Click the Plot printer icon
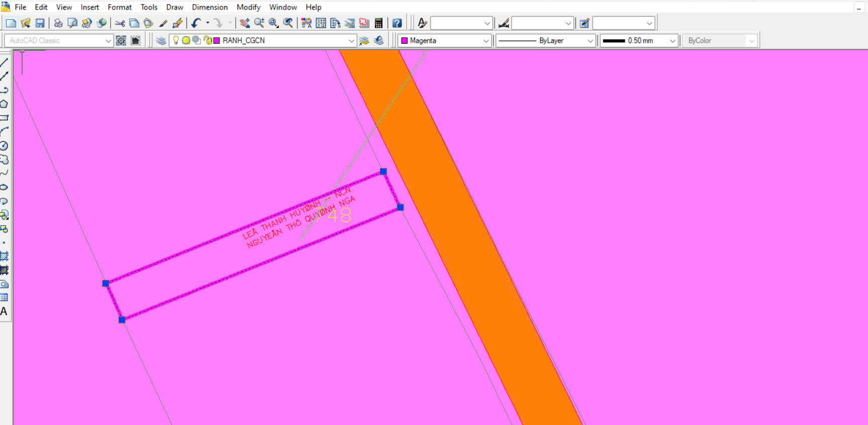 pyautogui.click(x=58, y=23)
